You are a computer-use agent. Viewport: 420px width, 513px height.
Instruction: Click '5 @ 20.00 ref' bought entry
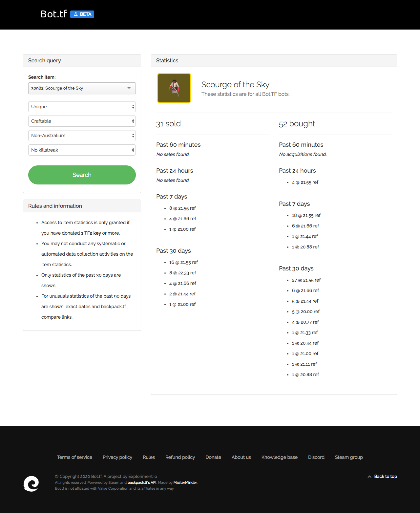306,311
